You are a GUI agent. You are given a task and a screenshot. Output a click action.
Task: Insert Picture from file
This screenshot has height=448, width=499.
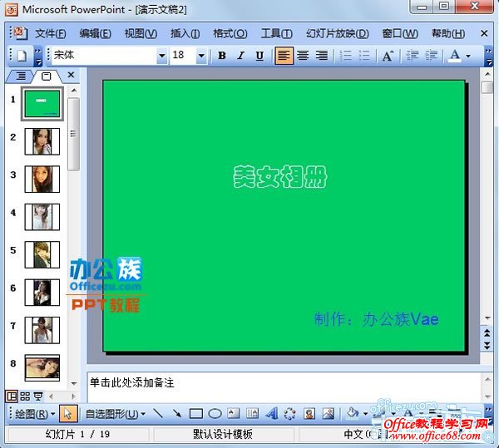pos(329,414)
